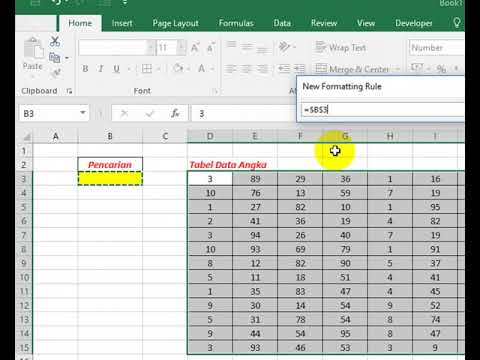Toggle Bold formatting

pos(85,69)
